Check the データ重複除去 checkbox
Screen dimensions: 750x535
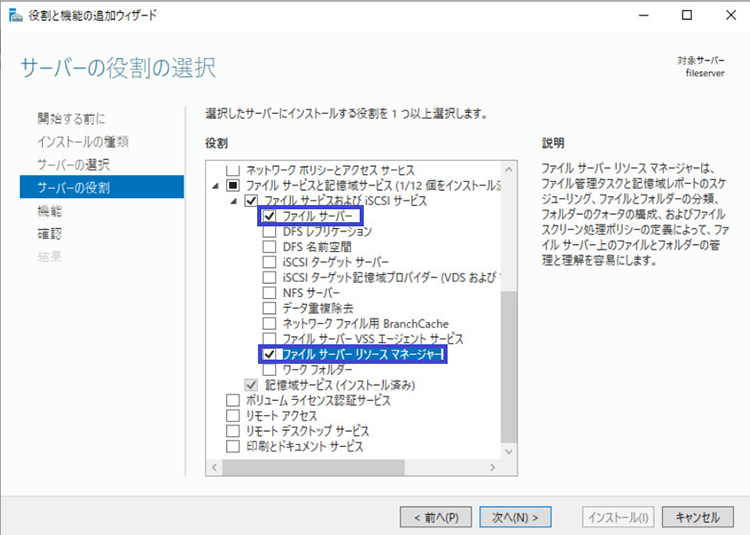pyautogui.click(x=269, y=308)
